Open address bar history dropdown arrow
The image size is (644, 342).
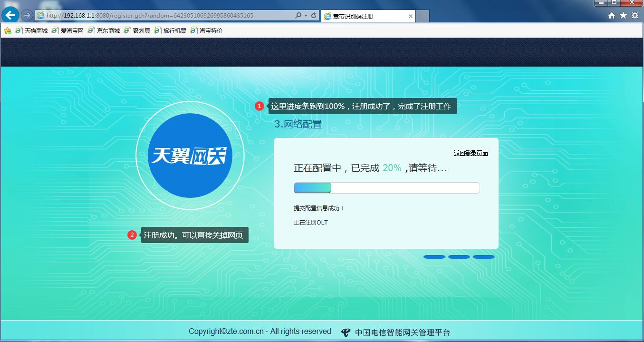coord(306,16)
